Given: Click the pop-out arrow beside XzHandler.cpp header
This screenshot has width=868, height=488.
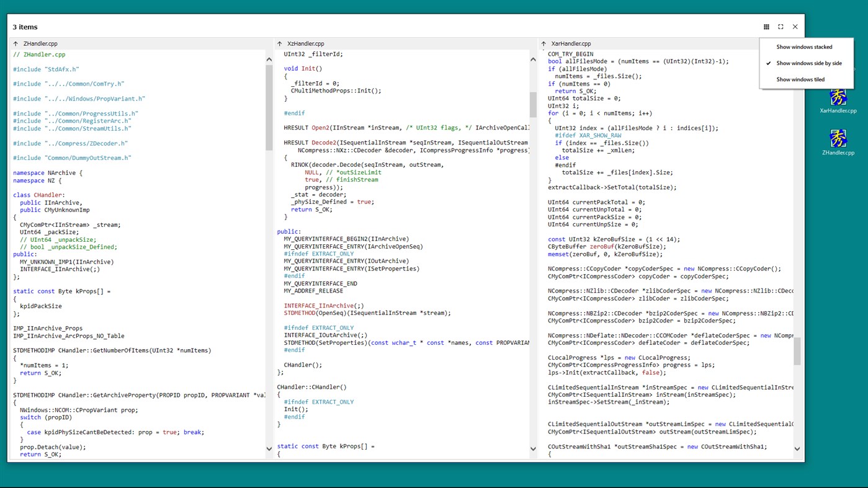Looking at the screenshot, I should [x=281, y=43].
